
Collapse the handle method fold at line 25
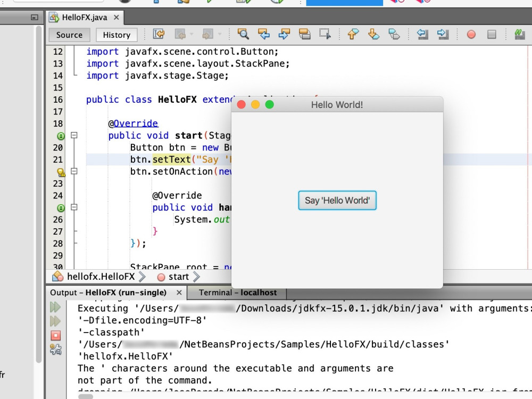74,207
